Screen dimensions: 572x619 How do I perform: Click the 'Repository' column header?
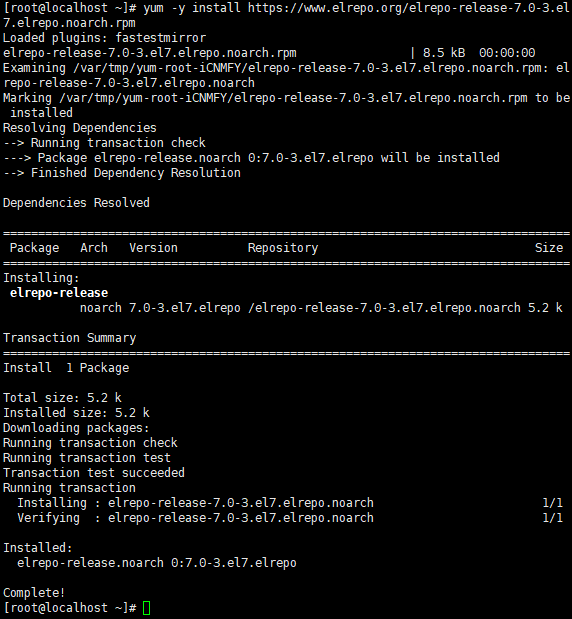pyautogui.click(x=283, y=248)
